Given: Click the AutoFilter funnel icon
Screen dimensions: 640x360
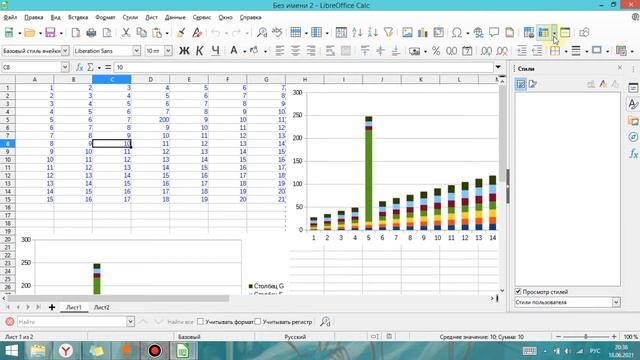Looking at the screenshot, I should pos(388,33).
